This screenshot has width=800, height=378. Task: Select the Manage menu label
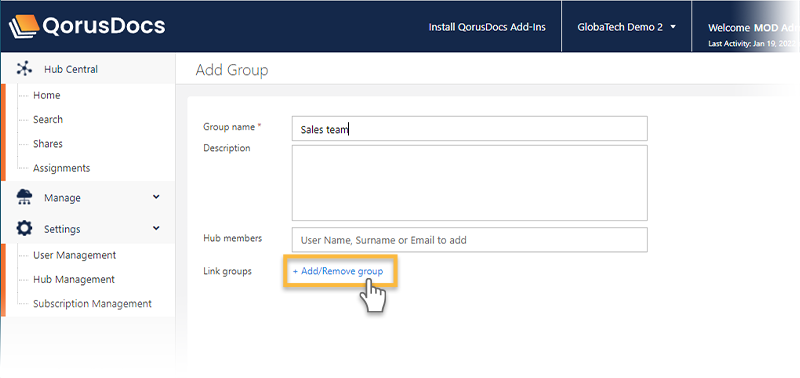[62, 198]
